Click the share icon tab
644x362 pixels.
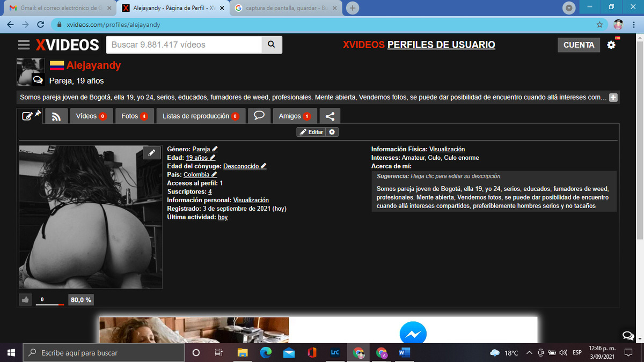tap(330, 116)
